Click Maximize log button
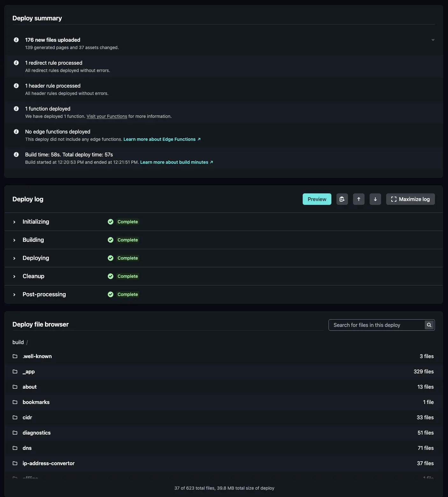448x497 pixels. [410, 199]
